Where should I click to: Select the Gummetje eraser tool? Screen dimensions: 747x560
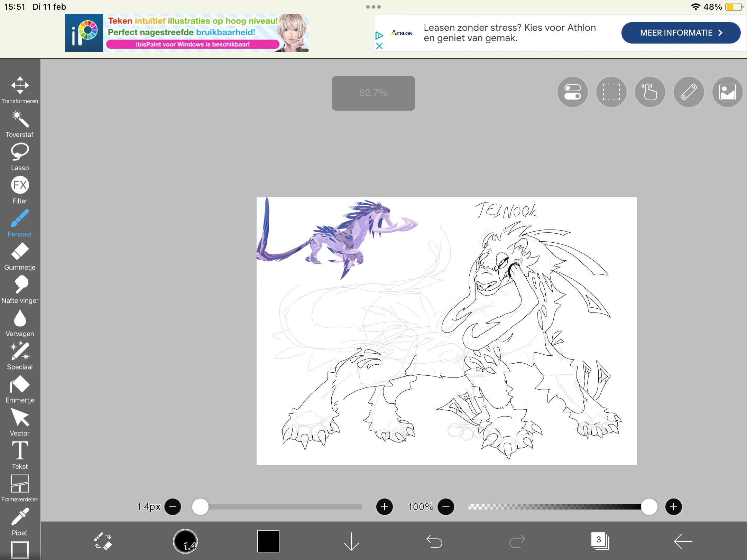[20, 252]
